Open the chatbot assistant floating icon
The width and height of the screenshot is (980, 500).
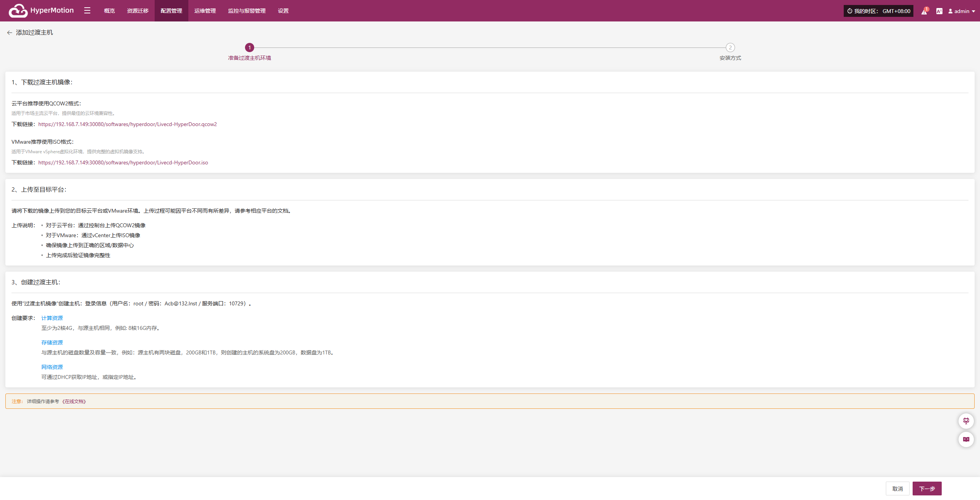[x=966, y=421]
